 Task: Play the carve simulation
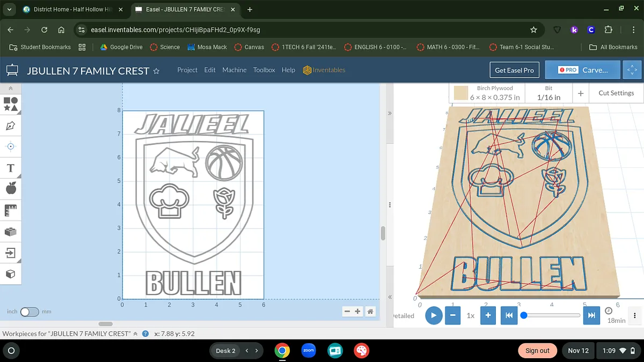point(434,315)
